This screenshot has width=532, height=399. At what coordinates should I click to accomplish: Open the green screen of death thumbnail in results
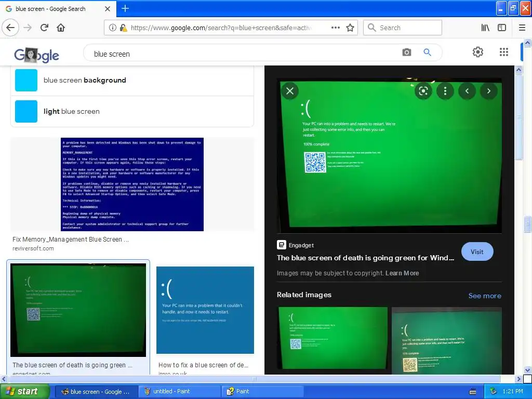pyautogui.click(x=78, y=310)
